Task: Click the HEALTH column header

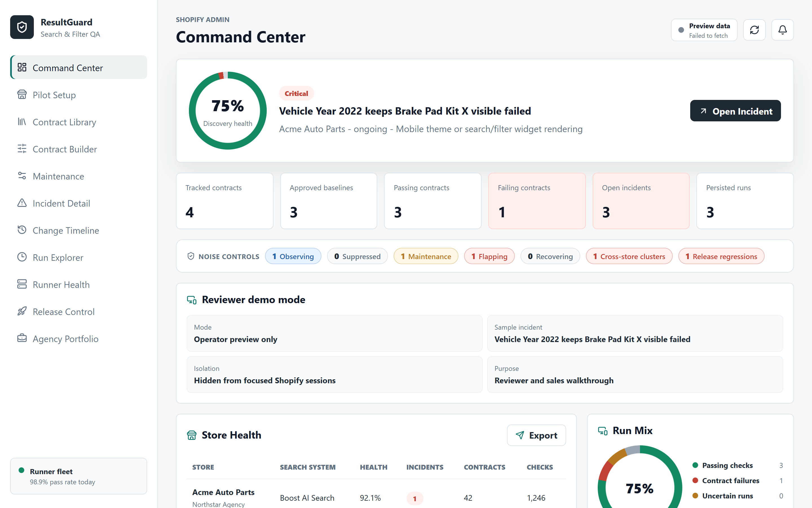Action: [x=374, y=467]
